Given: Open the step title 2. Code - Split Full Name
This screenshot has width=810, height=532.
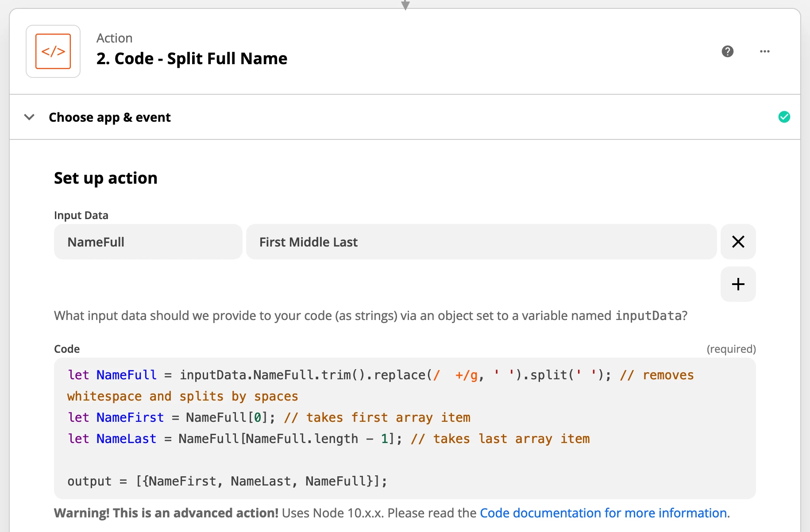Looking at the screenshot, I should (x=192, y=58).
